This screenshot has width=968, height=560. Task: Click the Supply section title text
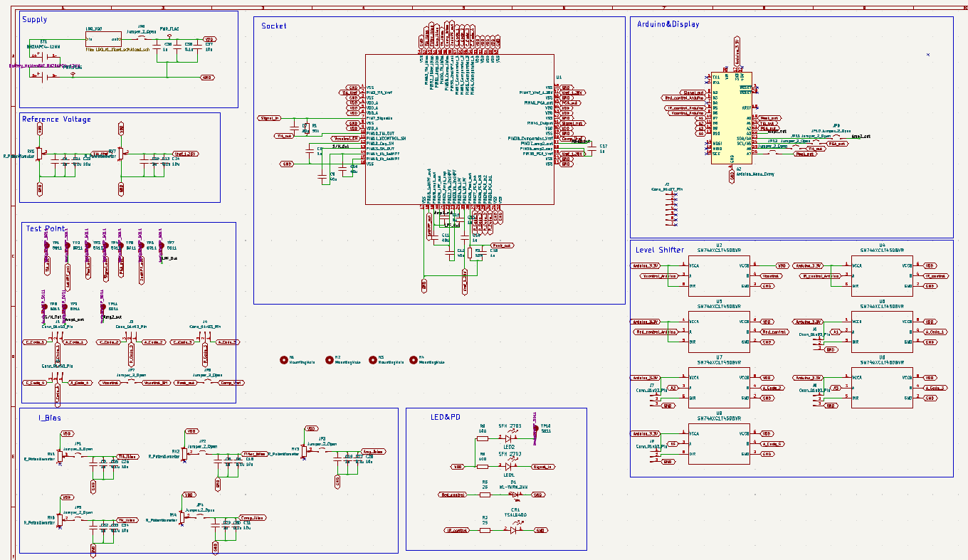(34, 19)
